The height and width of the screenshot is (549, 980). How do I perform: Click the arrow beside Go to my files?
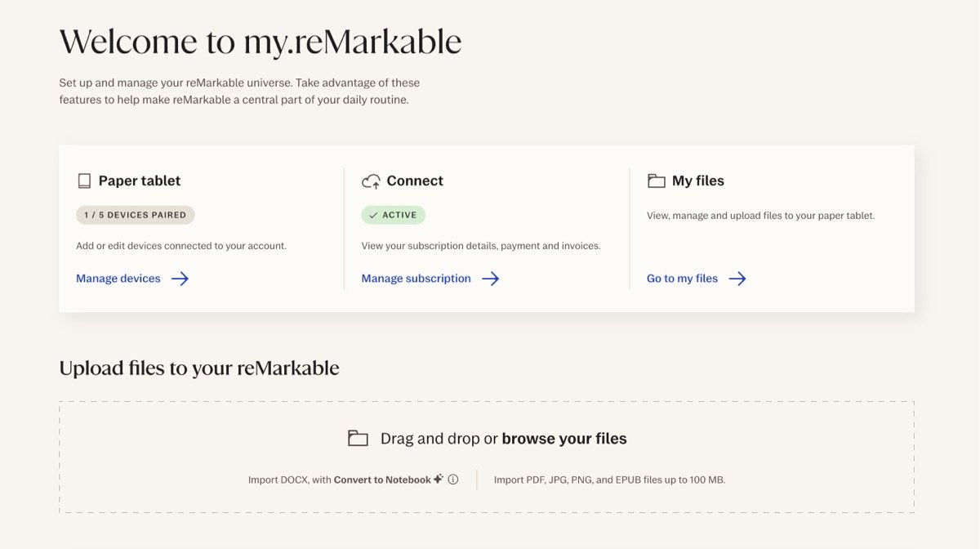click(737, 279)
